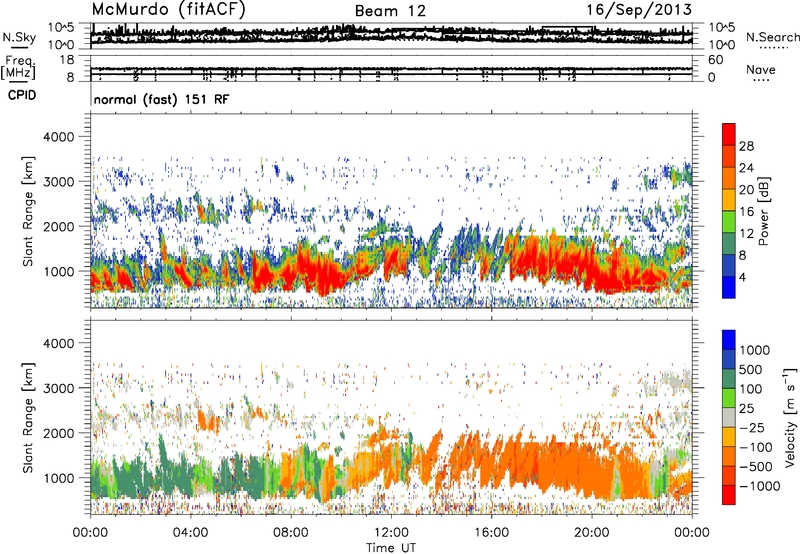Image resolution: width=800 pixels, height=554 pixels.
Task: Click the 20:00 time axis label
Action: 592,533
